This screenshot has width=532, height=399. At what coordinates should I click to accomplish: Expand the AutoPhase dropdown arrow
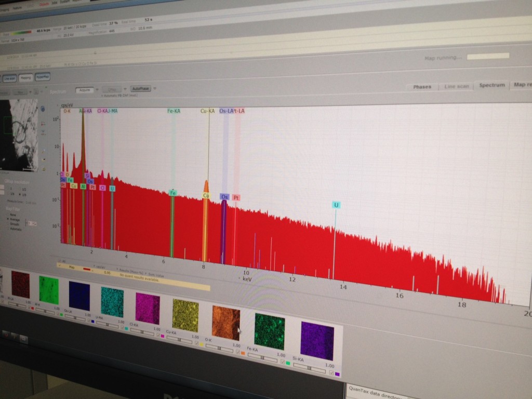154,89
